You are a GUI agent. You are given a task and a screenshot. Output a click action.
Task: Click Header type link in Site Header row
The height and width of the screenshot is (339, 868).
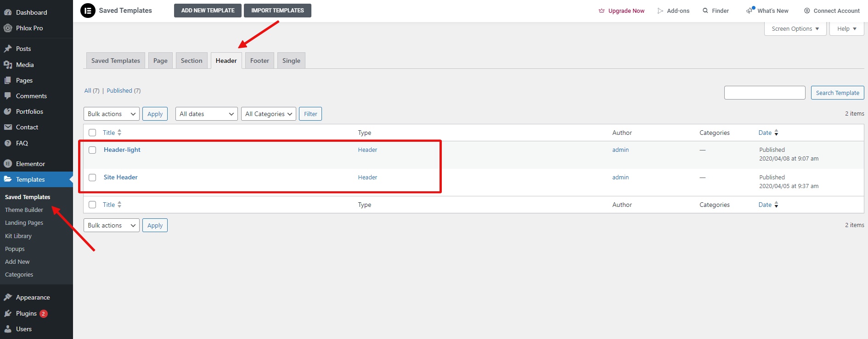[x=367, y=177]
